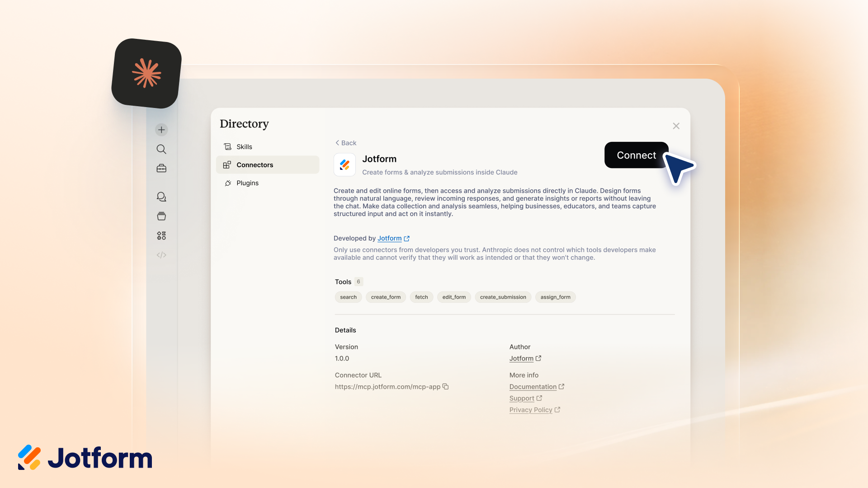Select Connectors in the Directory menu
The height and width of the screenshot is (488, 868).
click(x=268, y=165)
